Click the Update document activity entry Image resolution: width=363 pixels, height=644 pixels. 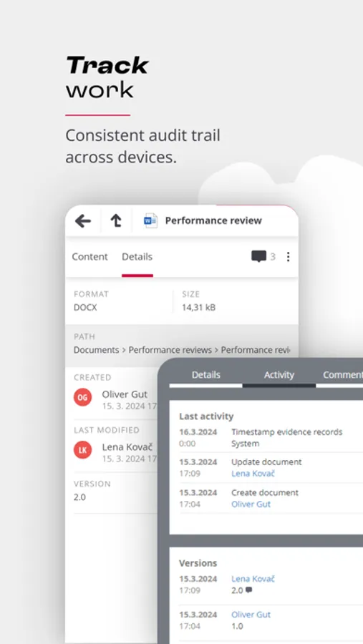click(x=266, y=462)
